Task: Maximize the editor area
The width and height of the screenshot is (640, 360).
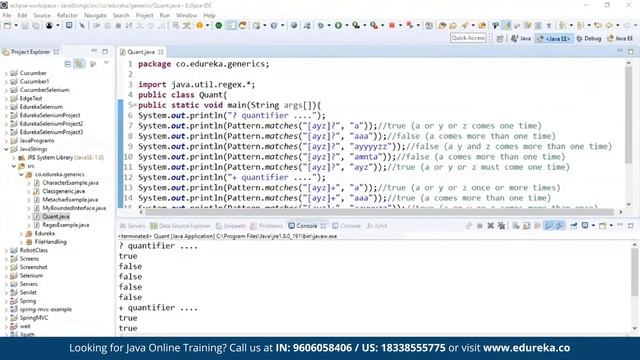Action: click(631, 51)
